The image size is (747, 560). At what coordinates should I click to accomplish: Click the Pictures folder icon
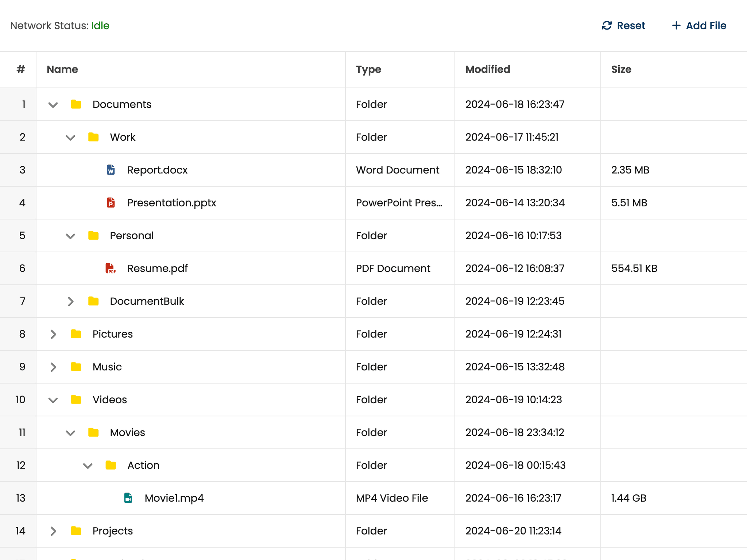(x=76, y=334)
